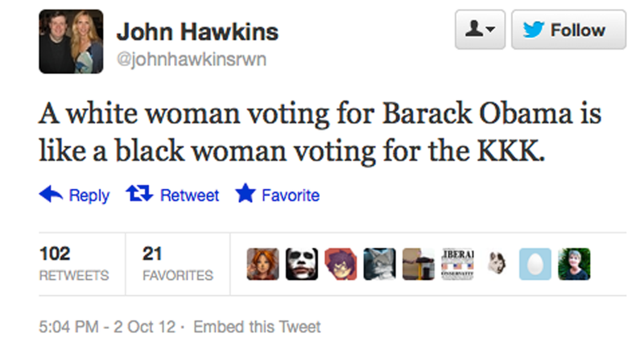Click the Retweet text link

189,195
